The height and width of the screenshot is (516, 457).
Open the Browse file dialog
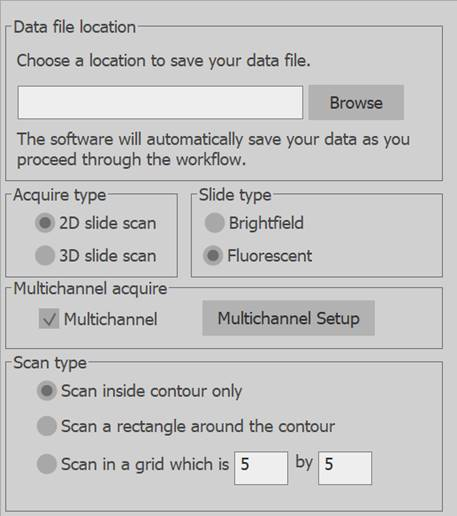(356, 102)
